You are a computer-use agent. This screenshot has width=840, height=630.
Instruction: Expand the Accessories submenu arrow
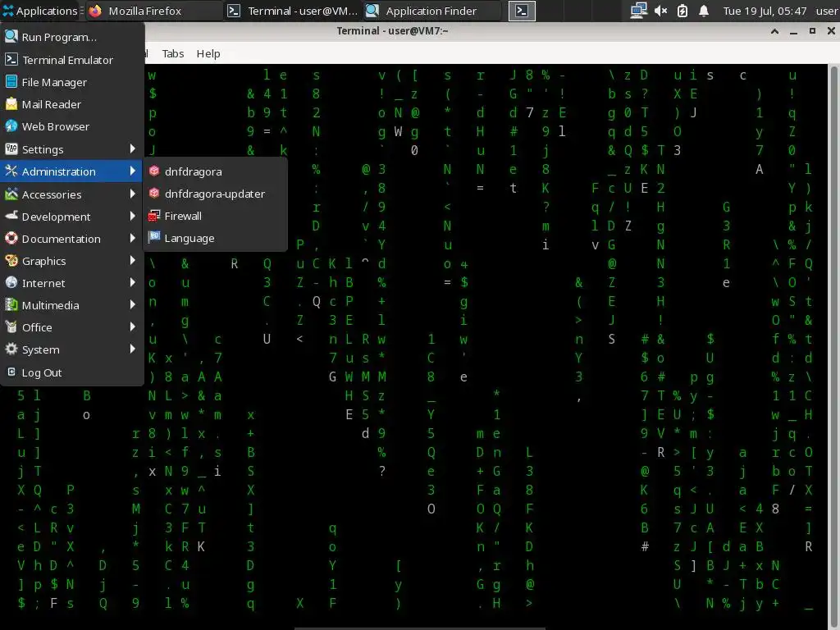[x=132, y=194]
